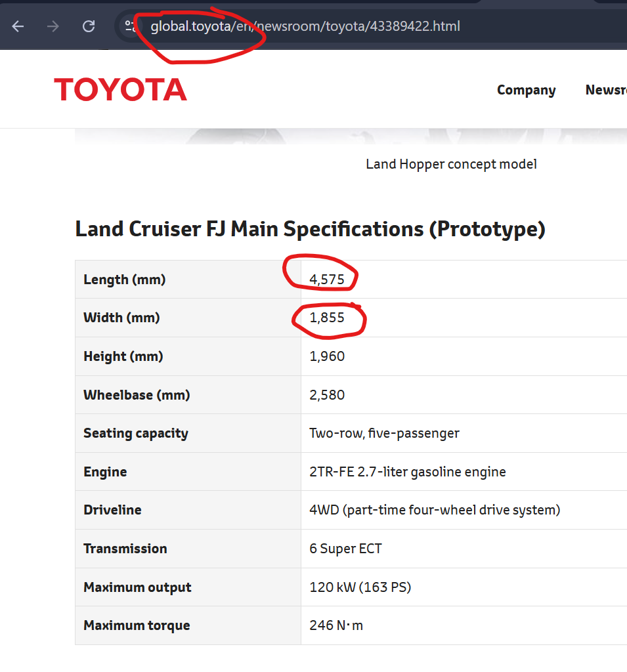Image resolution: width=627 pixels, height=672 pixels.
Task: Click the Maximum torque 246 N·m value
Action: click(x=336, y=625)
